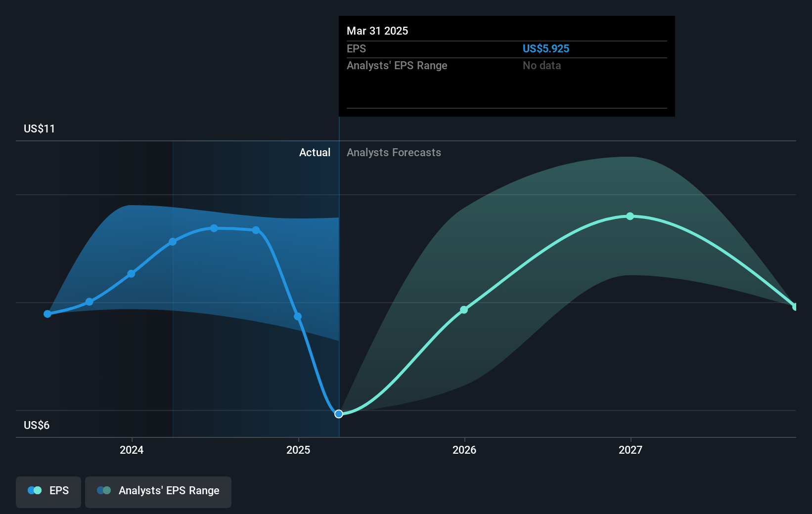The height and width of the screenshot is (514, 812).
Task: Click the 2027 x-axis label
Action: [x=631, y=450]
